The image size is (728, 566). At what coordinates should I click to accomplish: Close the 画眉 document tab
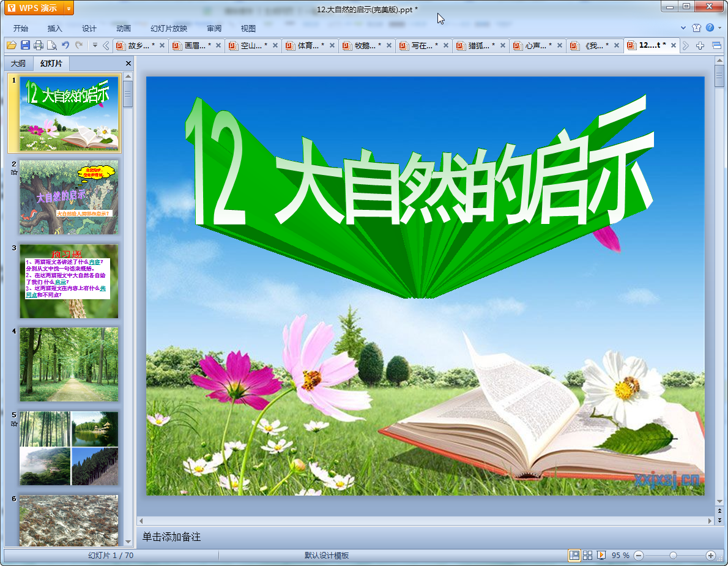218,45
